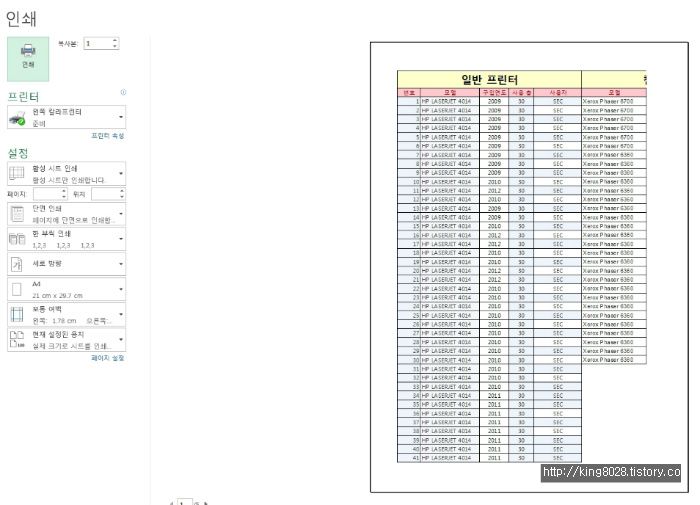Click up arrow on the 위치 to-page field
This screenshot has height=505, width=700.
coord(122,191)
